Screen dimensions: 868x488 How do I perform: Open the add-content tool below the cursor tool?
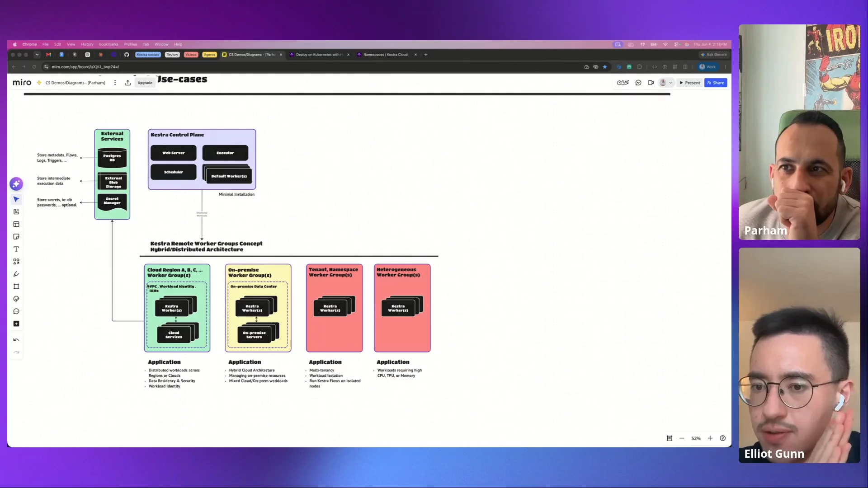click(16, 212)
